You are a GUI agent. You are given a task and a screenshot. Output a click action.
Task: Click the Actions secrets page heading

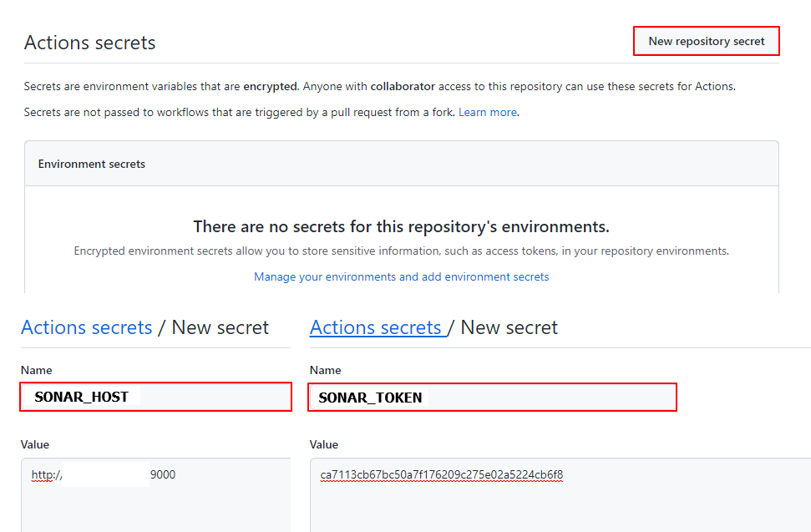tap(89, 43)
